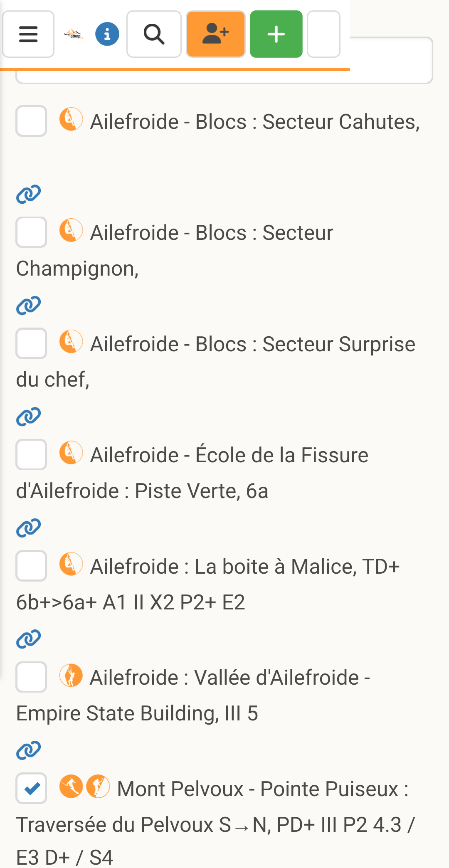Check the Secteur Cahutes route checkbox
This screenshot has height=868, width=449.
coord(31,121)
